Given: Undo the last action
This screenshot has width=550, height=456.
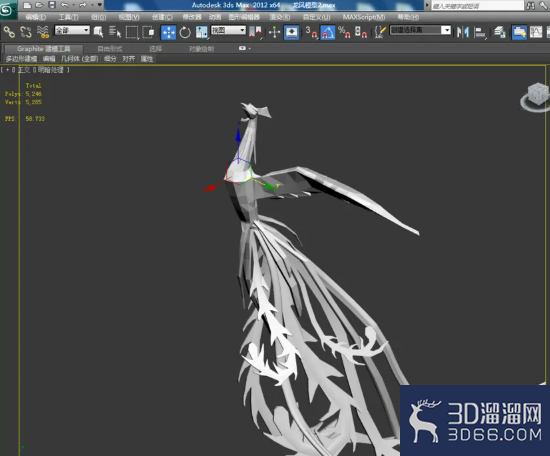Looking at the screenshot, I should click(x=65, y=5).
